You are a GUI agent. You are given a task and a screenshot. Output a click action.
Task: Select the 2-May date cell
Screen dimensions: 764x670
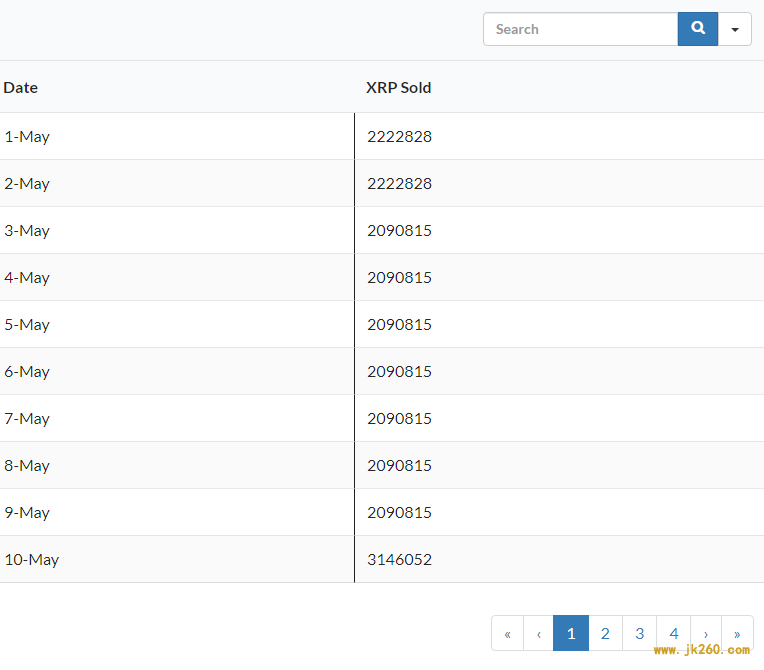(177, 184)
